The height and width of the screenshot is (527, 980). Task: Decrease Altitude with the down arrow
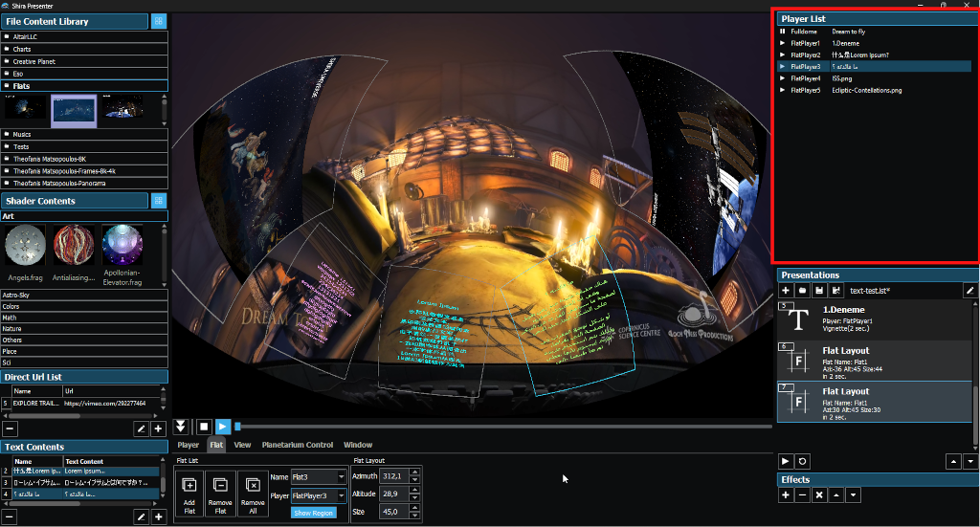(x=415, y=497)
